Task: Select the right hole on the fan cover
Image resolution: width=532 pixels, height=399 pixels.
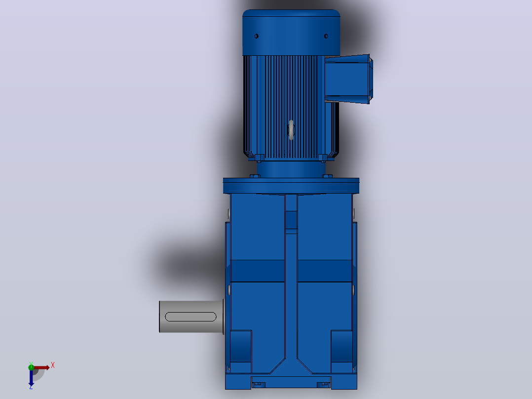Action: click(x=326, y=36)
